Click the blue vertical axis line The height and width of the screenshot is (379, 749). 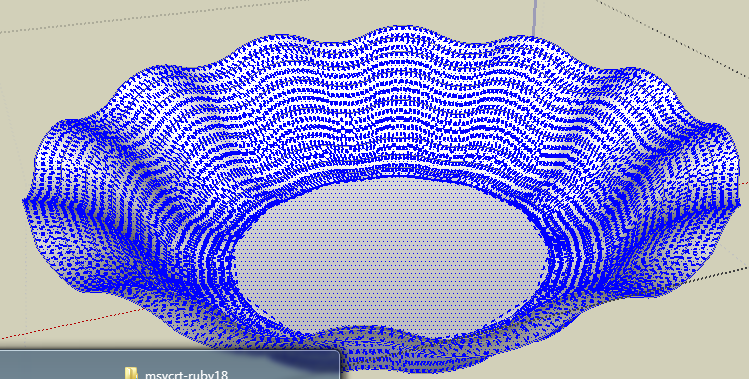pyautogui.click(x=535, y=17)
